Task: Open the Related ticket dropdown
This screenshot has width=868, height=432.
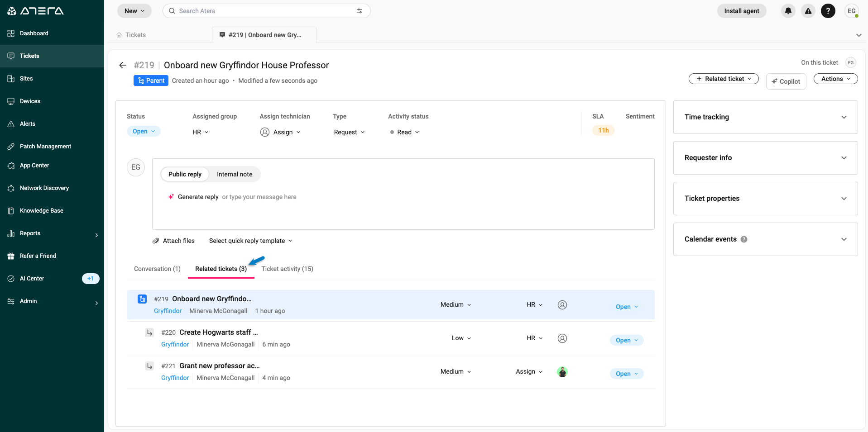Action: tap(724, 79)
